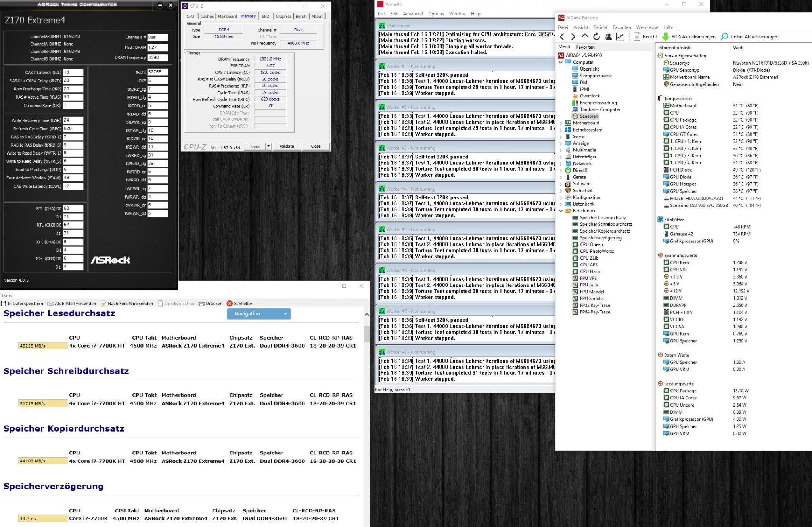Click the tCL value field
Screen dimensions: 812x527
pyautogui.click(x=73, y=73)
